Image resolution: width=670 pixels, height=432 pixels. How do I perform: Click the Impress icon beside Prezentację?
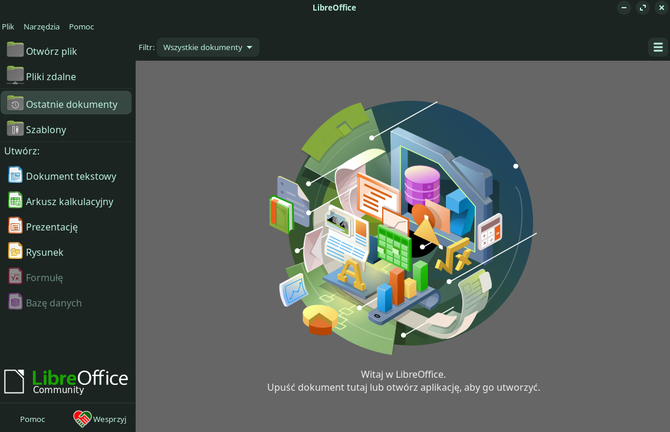coord(15,226)
